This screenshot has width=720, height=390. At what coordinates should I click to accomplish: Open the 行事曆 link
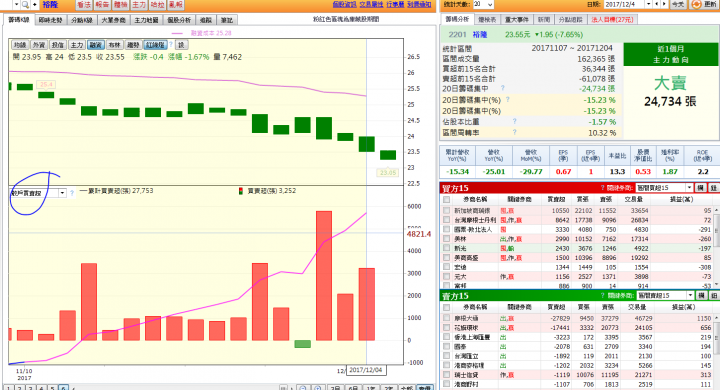point(395,4)
